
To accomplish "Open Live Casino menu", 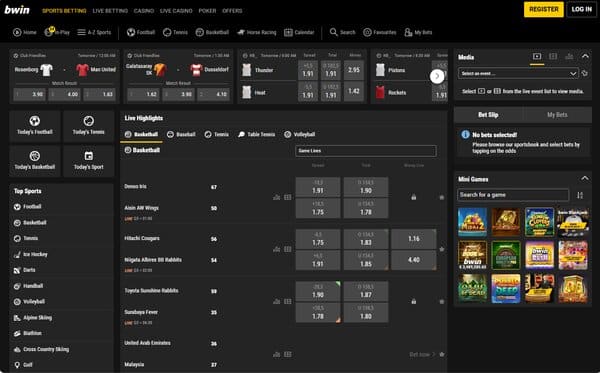I will pos(176,11).
